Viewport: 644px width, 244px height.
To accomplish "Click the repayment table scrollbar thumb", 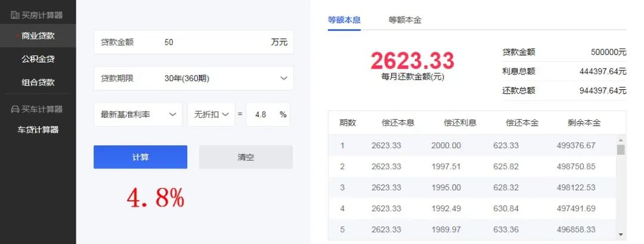I will click(x=621, y=149).
